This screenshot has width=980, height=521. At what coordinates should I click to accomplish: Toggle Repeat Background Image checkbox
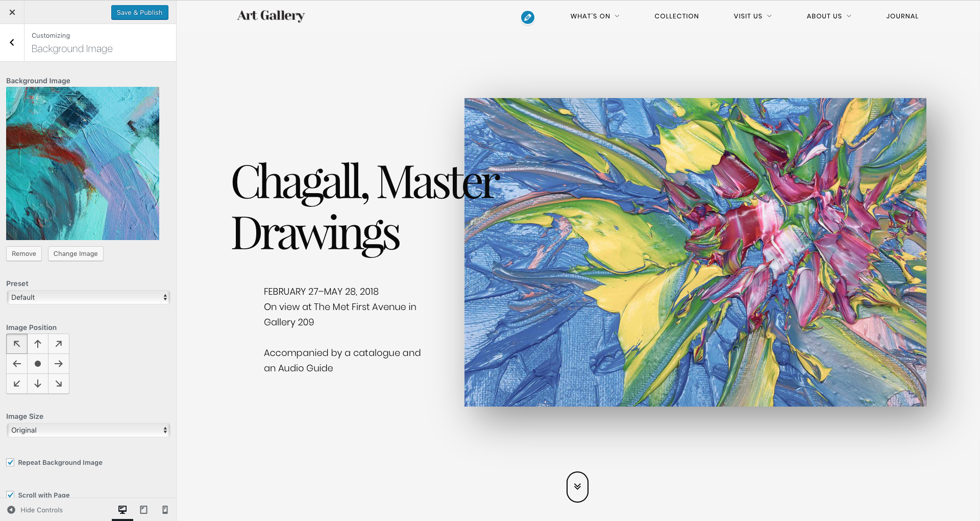click(x=10, y=462)
